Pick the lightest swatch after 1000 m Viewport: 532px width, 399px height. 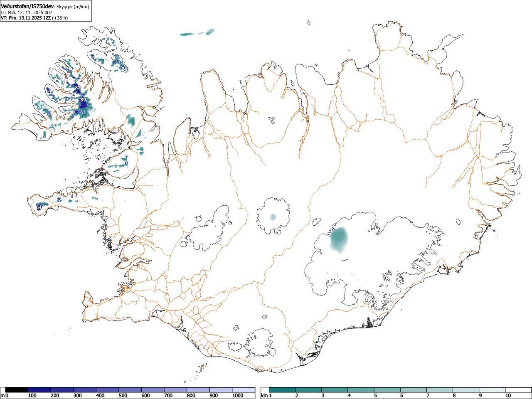244,390
